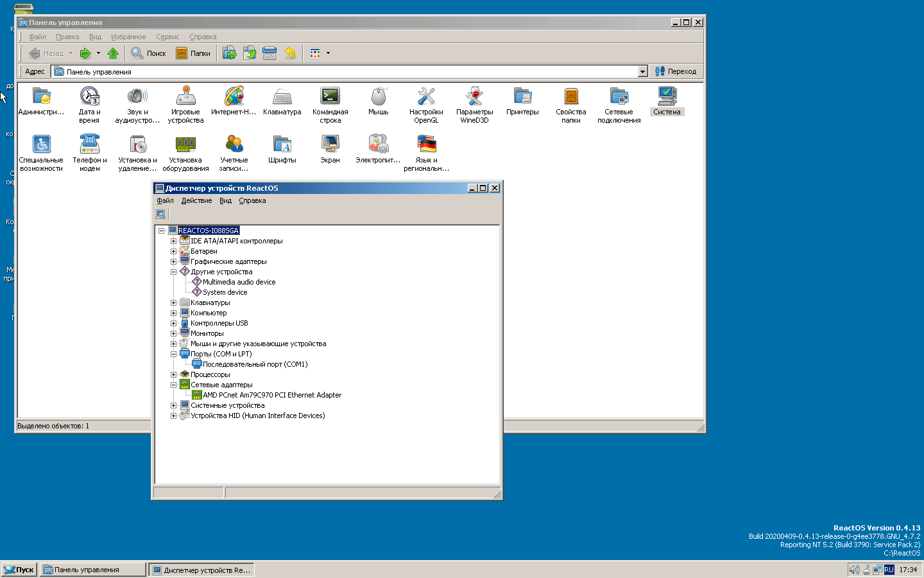Click the volume icon in system tray
This screenshot has height=578, width=924.
pyautogui.click(x=853, y=570)
